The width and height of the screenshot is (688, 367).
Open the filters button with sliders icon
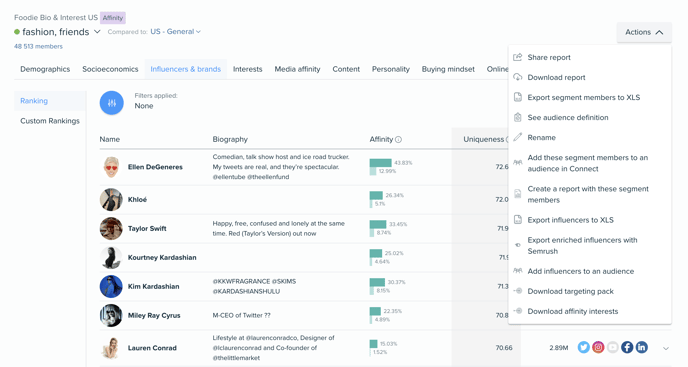pos(111,103)
